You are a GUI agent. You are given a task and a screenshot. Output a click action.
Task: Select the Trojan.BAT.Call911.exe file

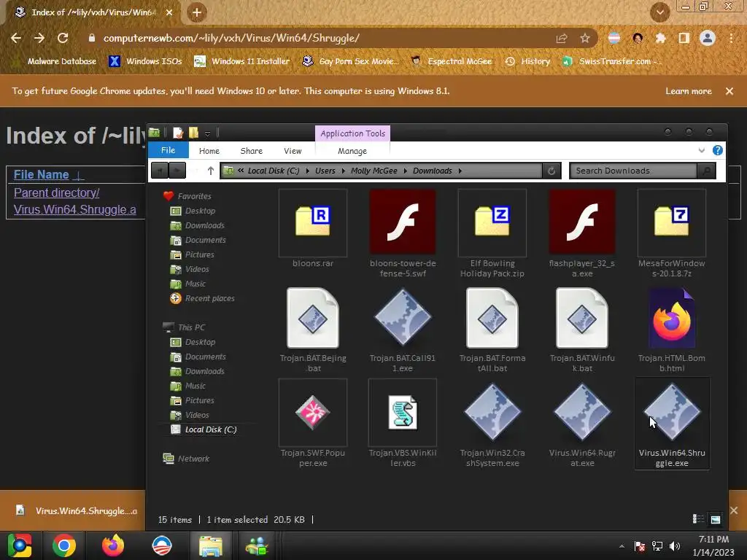403,330
